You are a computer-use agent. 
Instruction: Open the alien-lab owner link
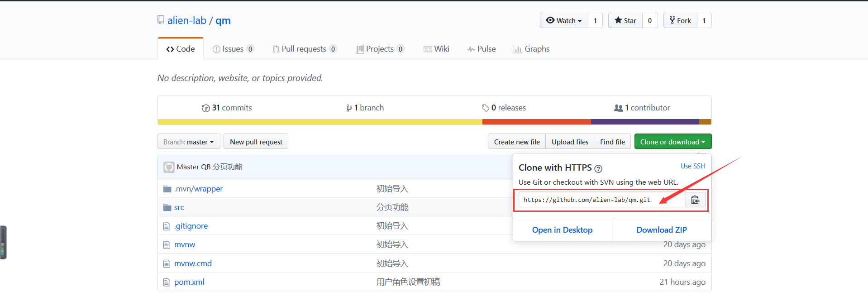click(x=186, y=20)
